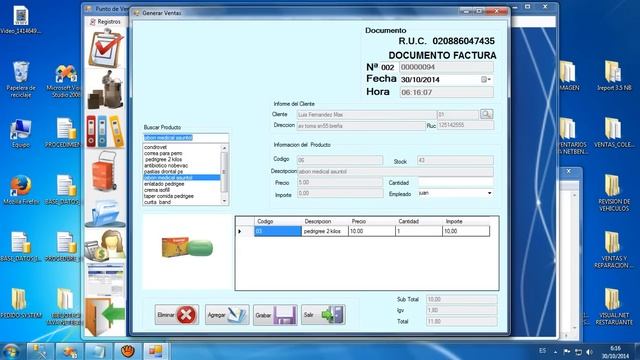Select 'pedrigree 2 kilos' in product list

click(164, 160)
